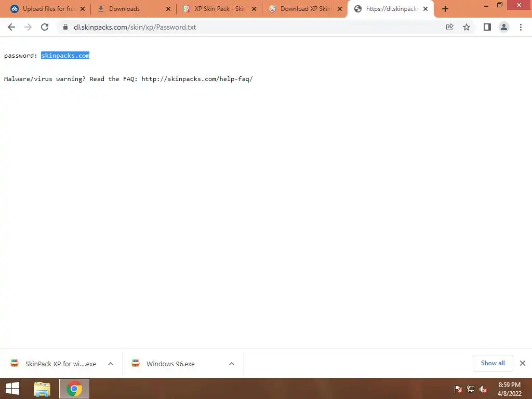This screenshot has width=532, height=399.
Task: Close the dl.skinpacks tab
Action: click(x=425, y=9)
